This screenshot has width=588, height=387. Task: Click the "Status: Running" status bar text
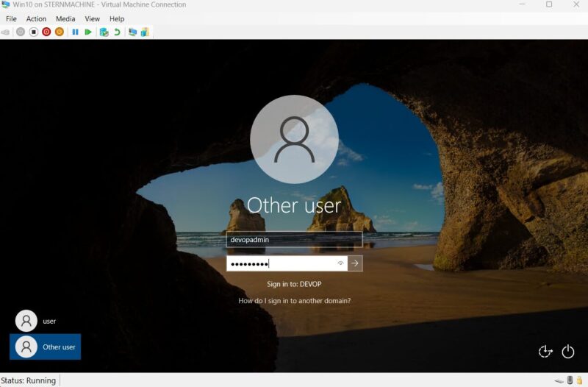pyautogui.click(x=29, y=380)
